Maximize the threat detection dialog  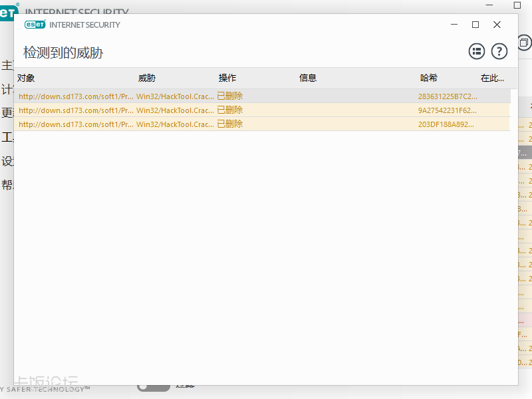coord(475,25)
